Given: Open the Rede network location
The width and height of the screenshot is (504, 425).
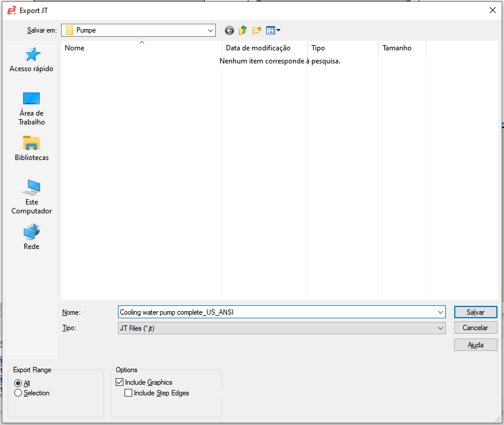Looking at the screenshot, I should click(x=31, y=237).
